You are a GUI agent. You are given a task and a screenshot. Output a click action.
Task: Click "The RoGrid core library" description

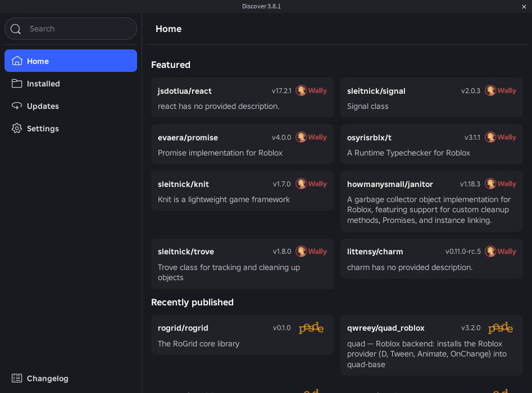[198, 344]
